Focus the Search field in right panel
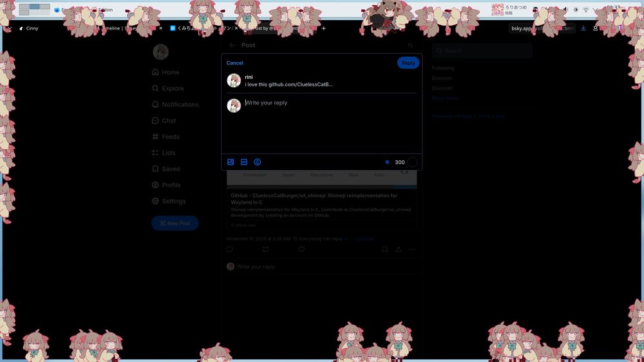The image size is (644, 362). [x=482, y=51]
